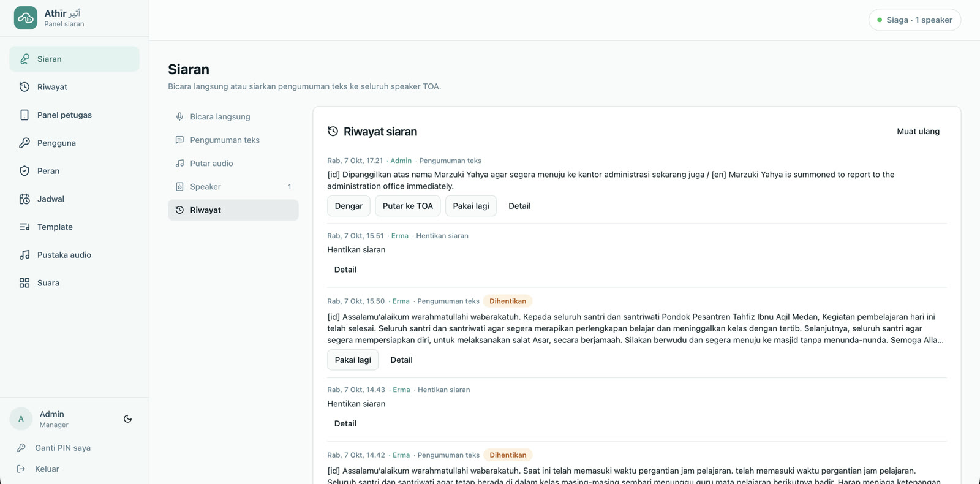
Task: Open Pustaka audio music library
Action: click(x=74, y=255)
